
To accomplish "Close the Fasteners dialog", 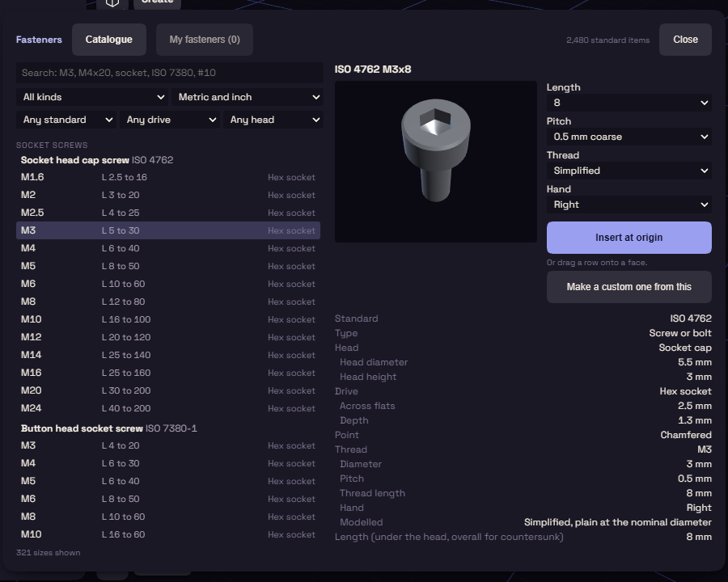I will click(x=685, y=40).
